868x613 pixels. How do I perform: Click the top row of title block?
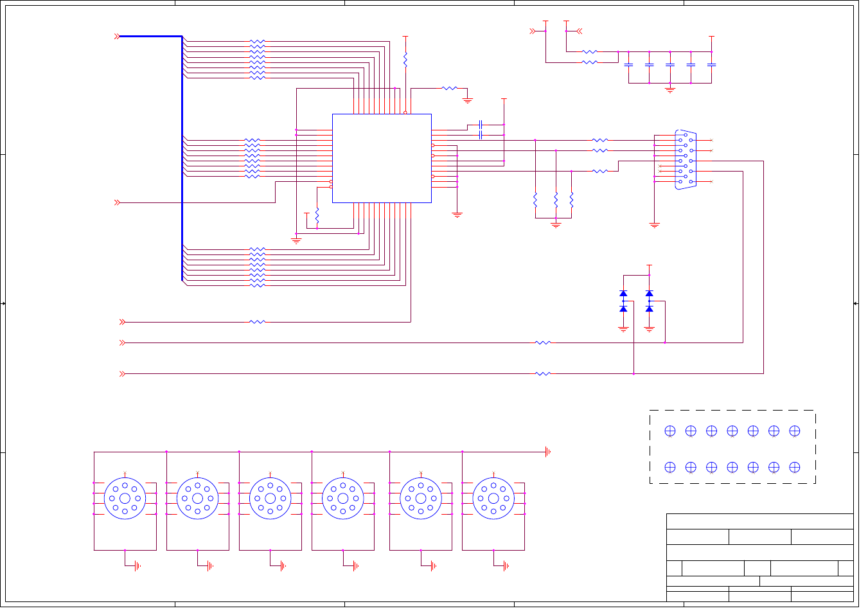759,521
